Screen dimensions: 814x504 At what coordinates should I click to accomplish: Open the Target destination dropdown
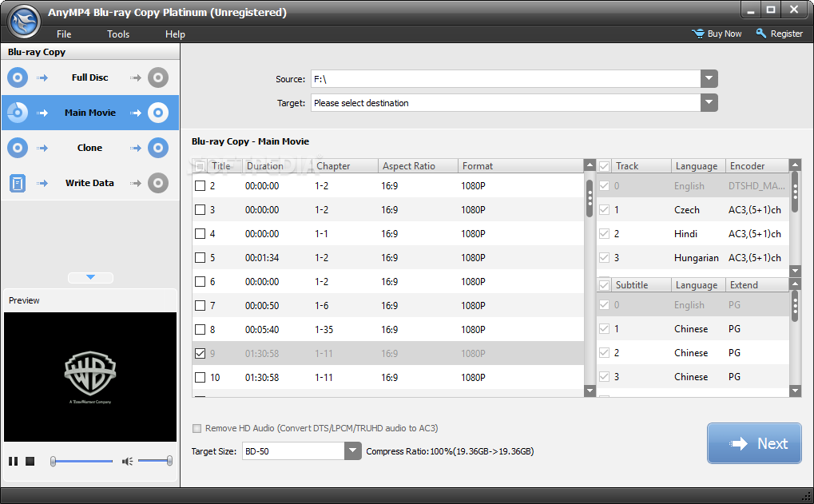pyautogui.click(x=709, y=103)
